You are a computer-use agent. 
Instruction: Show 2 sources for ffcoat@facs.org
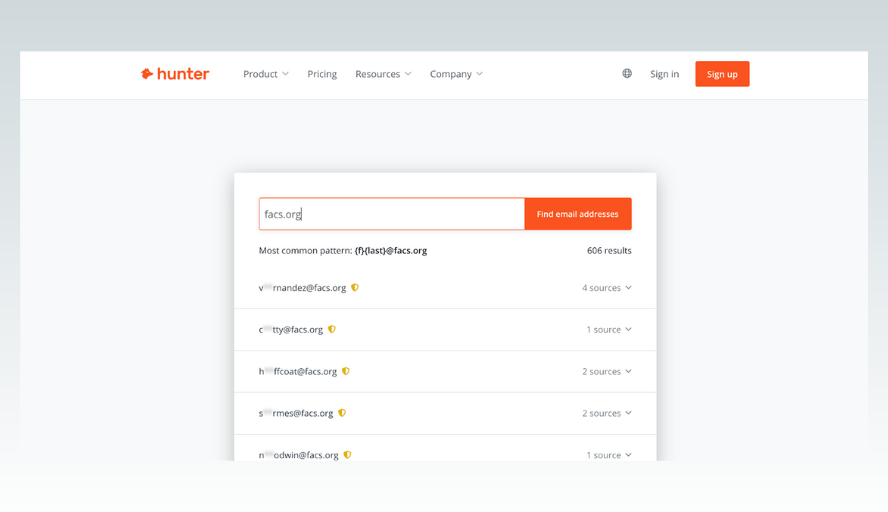coord(607,371)
